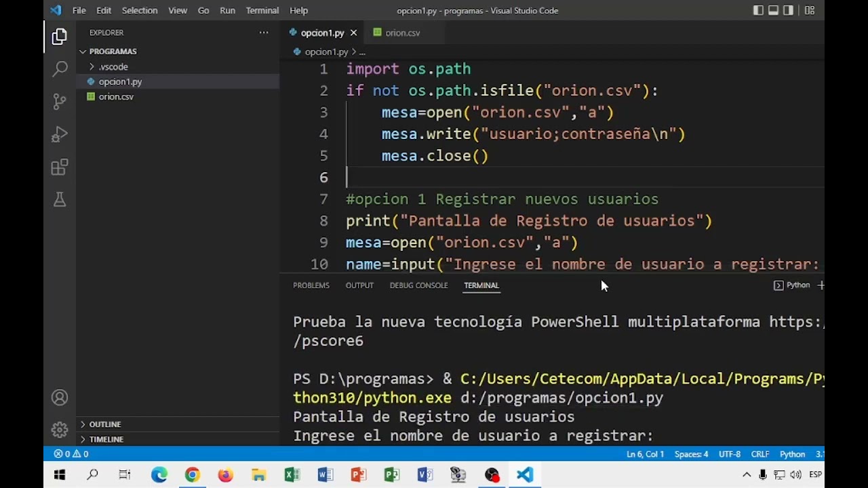Click Python language mode in status bar
868x488 pixels.
tap(792, 454)
